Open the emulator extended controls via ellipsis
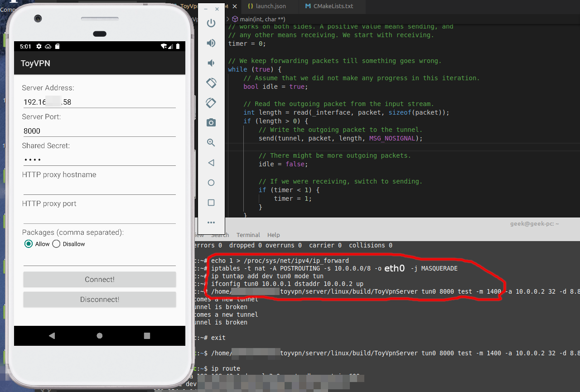Image resolution: width=580 pixels, height=392 pixels. point(211,222)
